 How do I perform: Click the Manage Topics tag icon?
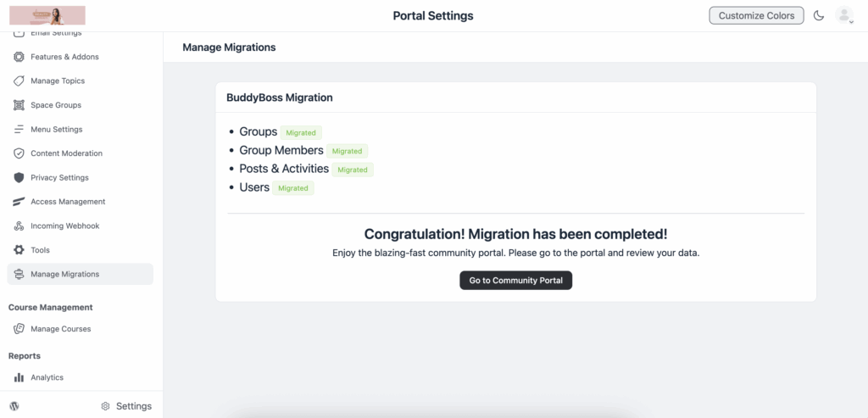19,81
